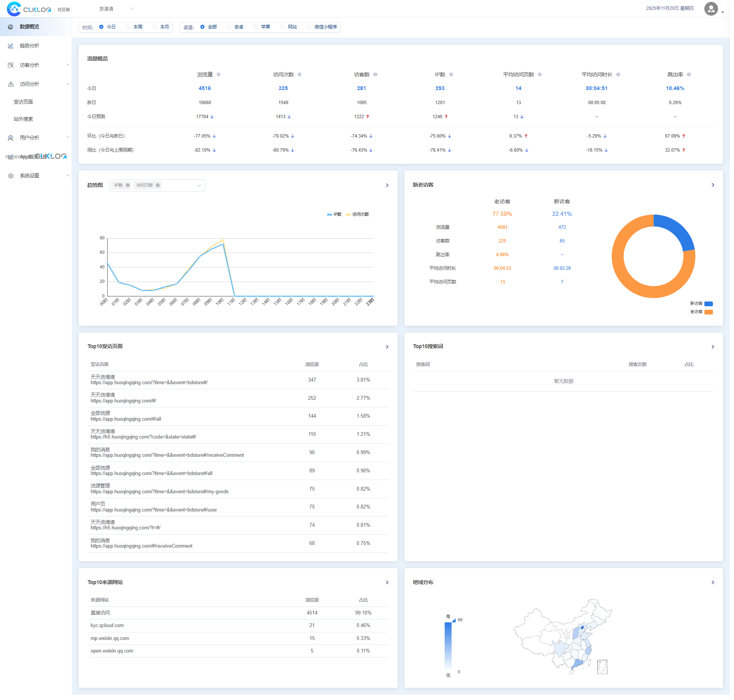Click the 浏览量 help info icon
The width and height of the screenshot is (734, 700).
click(219, 74)
